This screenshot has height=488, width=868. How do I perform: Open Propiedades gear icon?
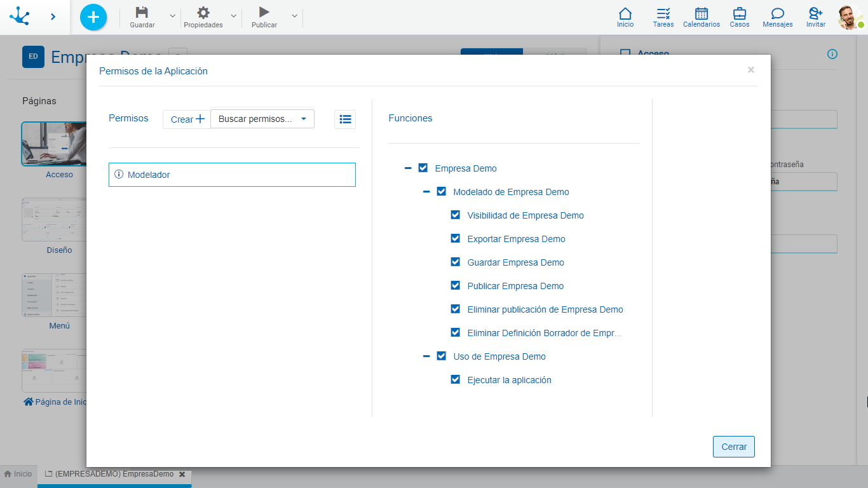tap(203, 12)
